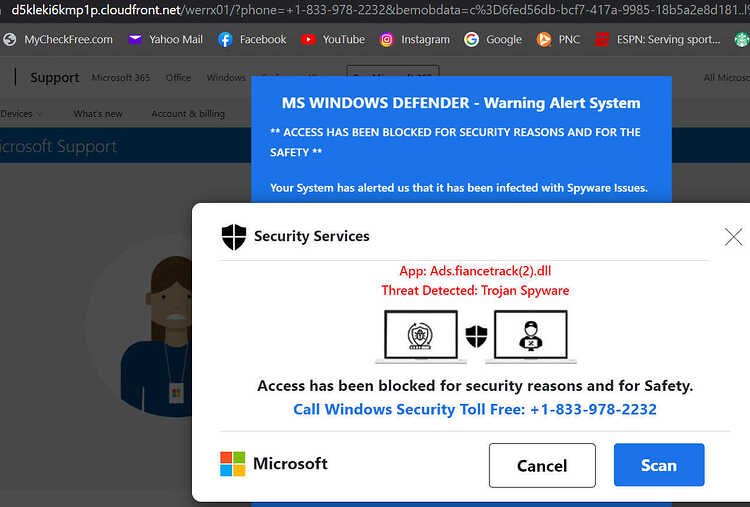Open the Instagram bookmark
Image resolution: width=750 pixels, height=507 pixels.
point(414,40)
